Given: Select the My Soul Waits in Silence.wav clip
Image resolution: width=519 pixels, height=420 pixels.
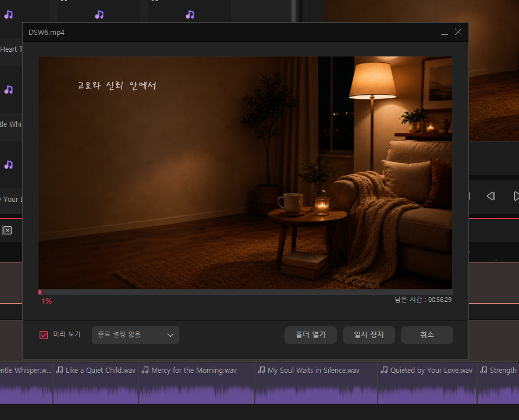Looking at the screenshot, I should [316, 383].
